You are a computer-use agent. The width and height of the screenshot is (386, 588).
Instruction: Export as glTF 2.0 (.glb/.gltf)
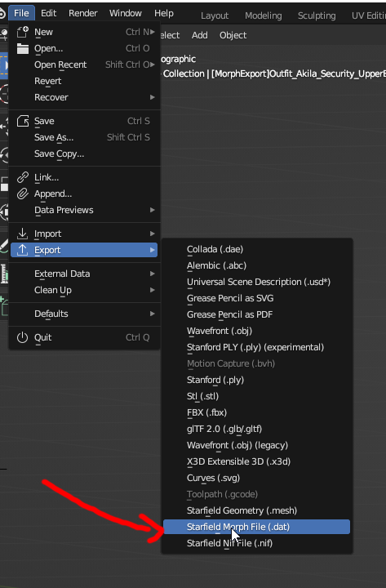coord(256,429)
